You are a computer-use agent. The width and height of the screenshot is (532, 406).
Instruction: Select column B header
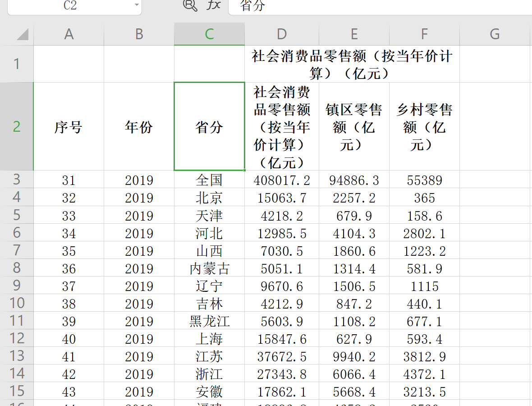(x=139, y=34)
